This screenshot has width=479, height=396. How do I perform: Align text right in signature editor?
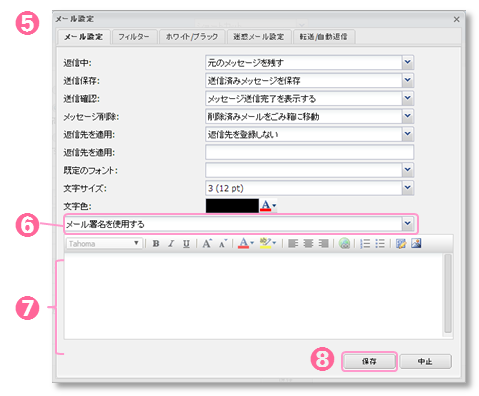323,244
